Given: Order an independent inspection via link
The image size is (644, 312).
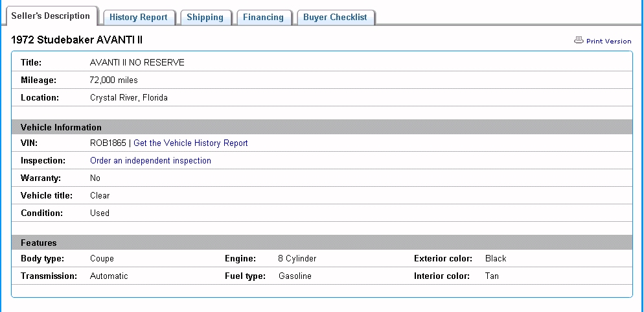Looking at the screenshot, I should 150,160.
